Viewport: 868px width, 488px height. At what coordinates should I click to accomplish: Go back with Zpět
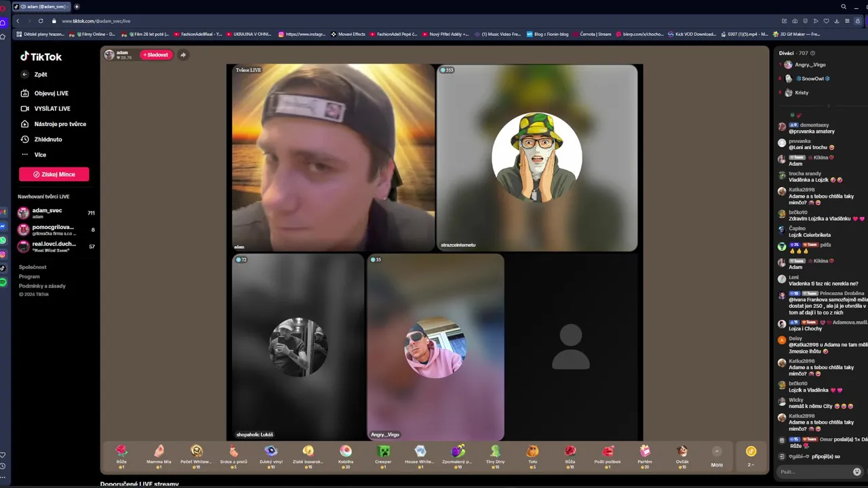34,75
